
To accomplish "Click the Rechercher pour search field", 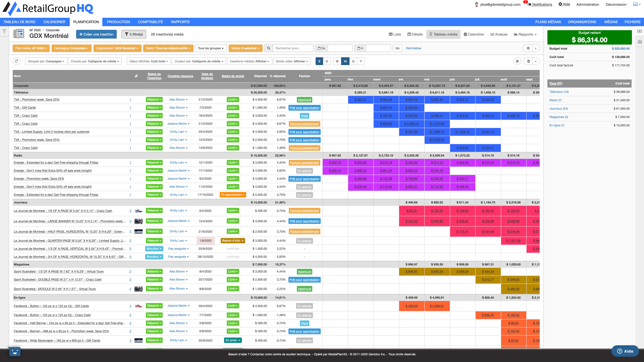I will click(292, 48).
